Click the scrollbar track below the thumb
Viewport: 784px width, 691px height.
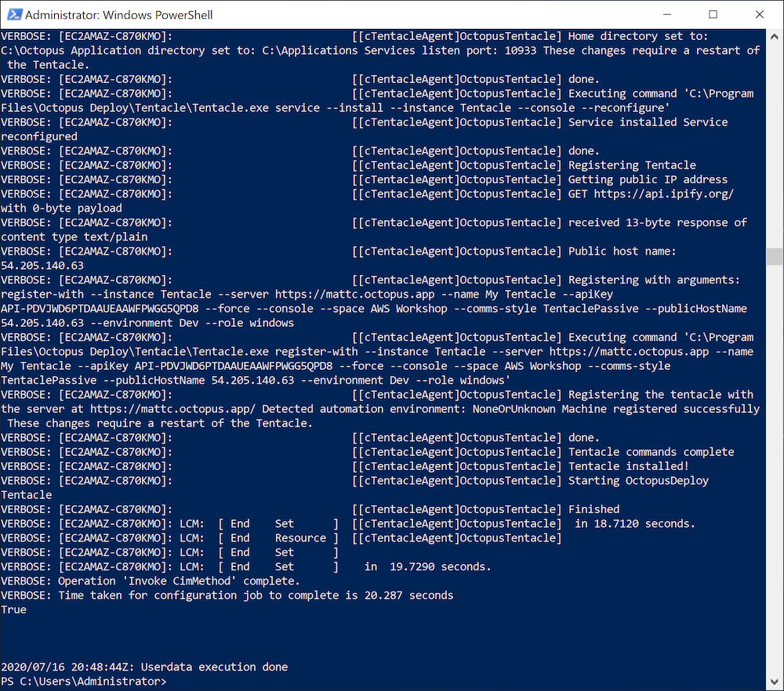[775, 470]
